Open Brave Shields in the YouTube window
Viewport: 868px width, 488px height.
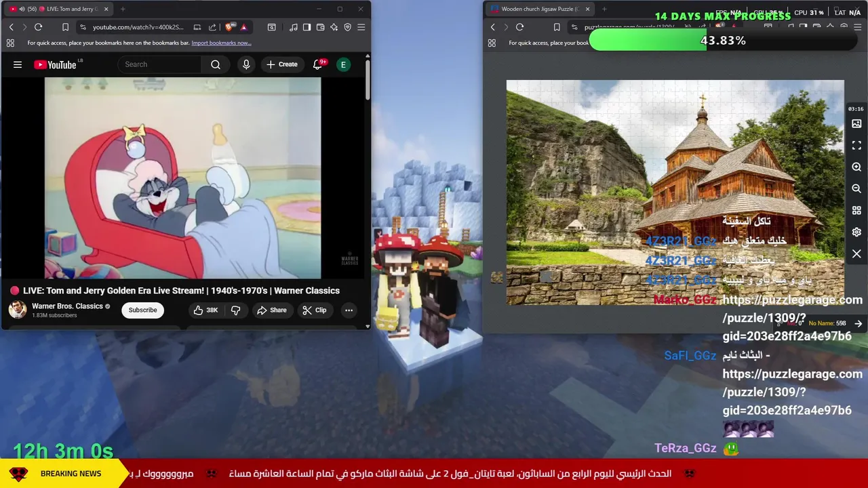coord(229,27)
